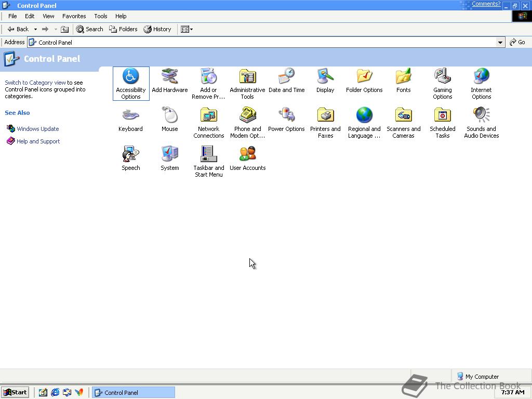Expand the Forward history dropdown arrow
532x399 pixels.
click(56, 29)
